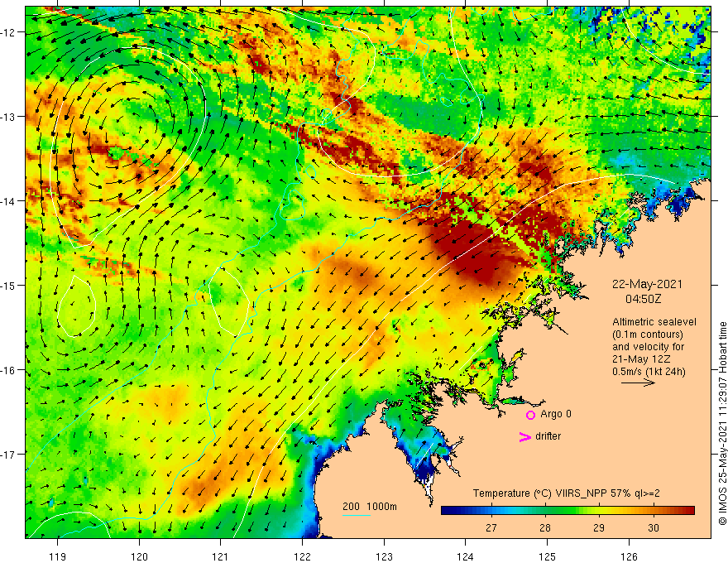The image size is (728, 563).
Task: Click the IMOS copyright timestamp text
Action: click(722, 424)
